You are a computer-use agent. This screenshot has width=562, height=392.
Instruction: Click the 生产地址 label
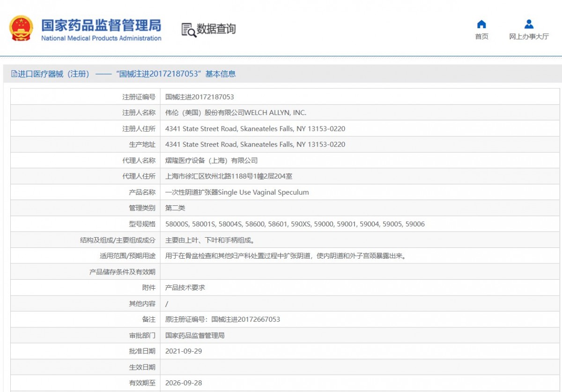[142, 145]
